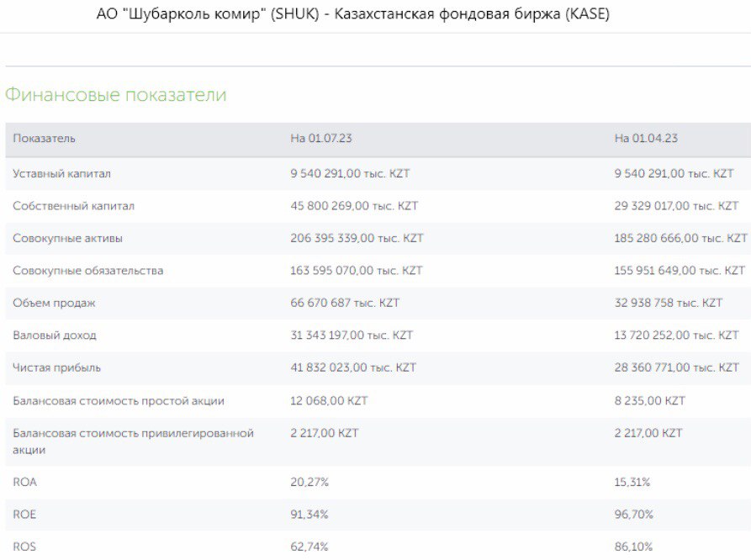Image resolution: width=751 pixels, height=560 pixels.
Task: Click the Совокупные обязательства row label
Action: click(x=88, y=271)
